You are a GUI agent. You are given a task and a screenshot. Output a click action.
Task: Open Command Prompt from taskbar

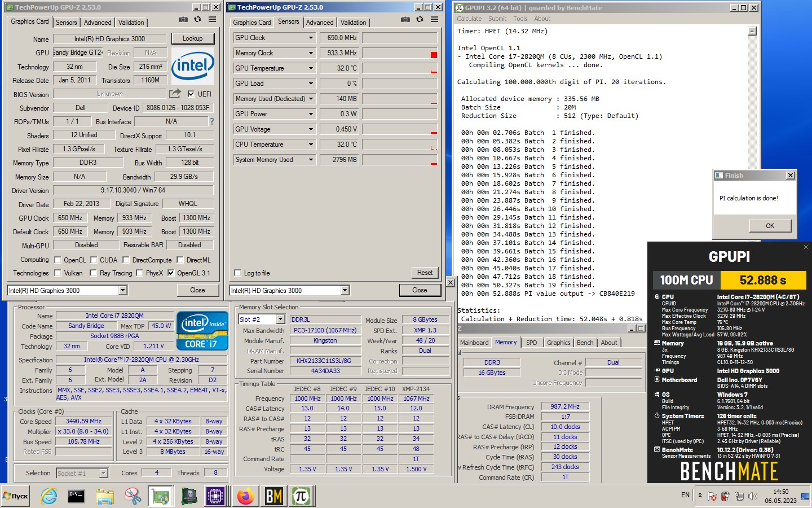(76, 496)
